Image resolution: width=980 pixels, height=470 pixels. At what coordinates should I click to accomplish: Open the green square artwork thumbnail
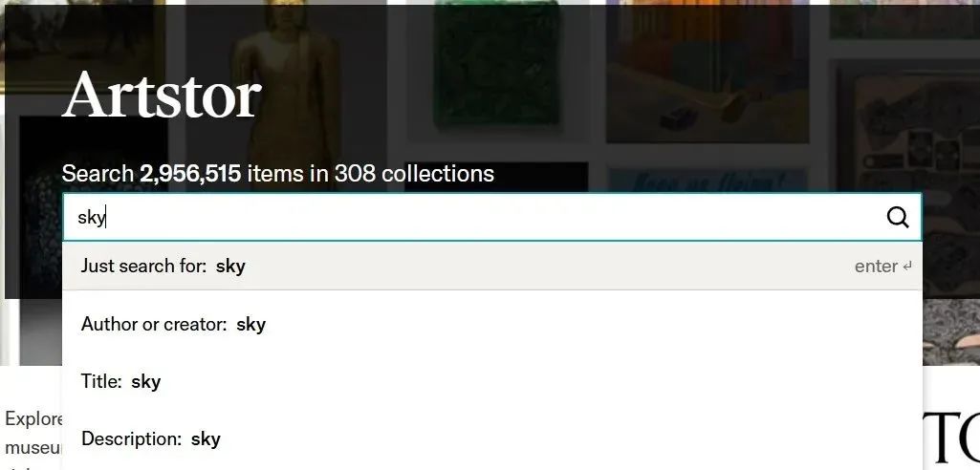coord(497,64)
